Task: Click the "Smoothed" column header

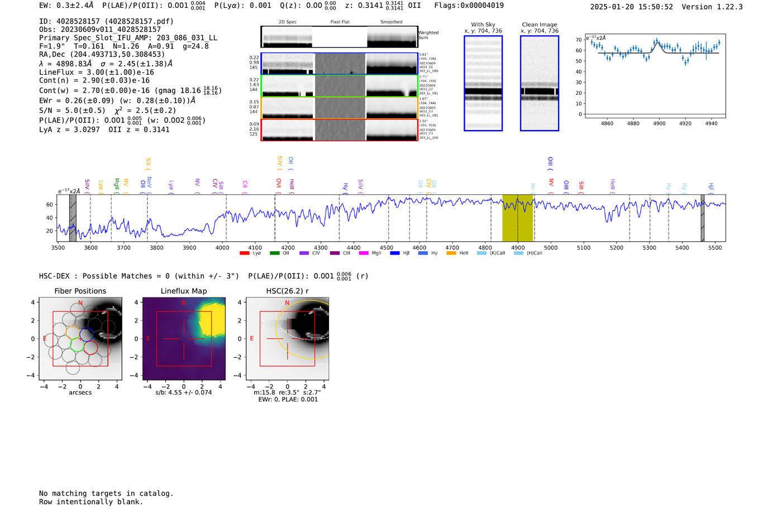Action: (391, 22)
